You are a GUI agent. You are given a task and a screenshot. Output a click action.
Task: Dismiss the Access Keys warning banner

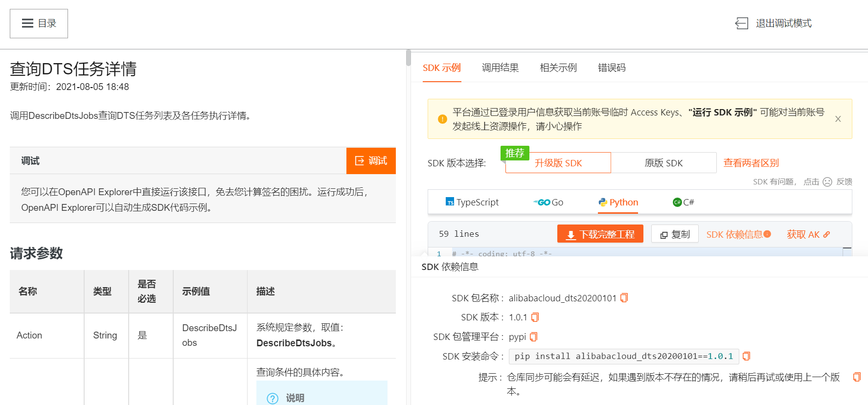point(838,119)
